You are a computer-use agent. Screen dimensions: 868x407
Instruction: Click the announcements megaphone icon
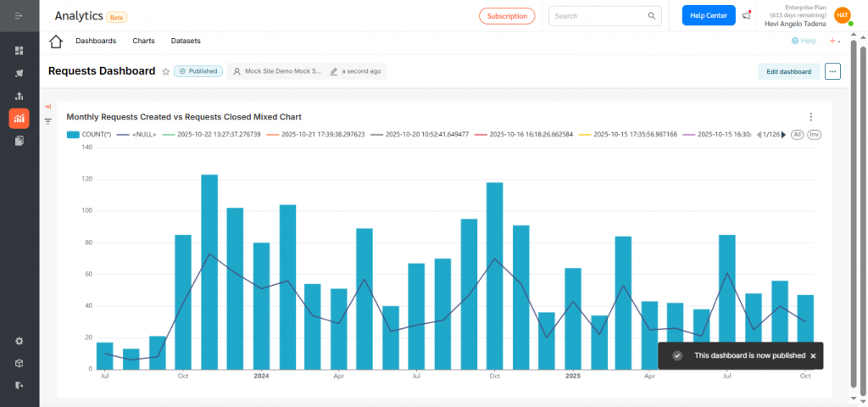coord(746,15)
